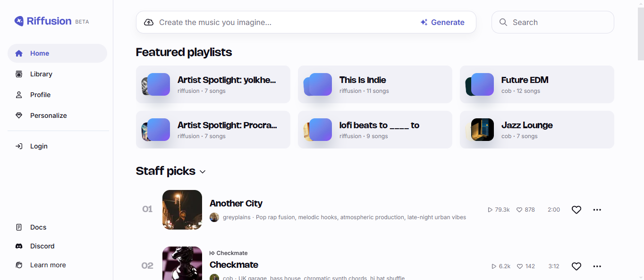Click the Profile person icon
The image size is (644, 280).
pos(19,95)
